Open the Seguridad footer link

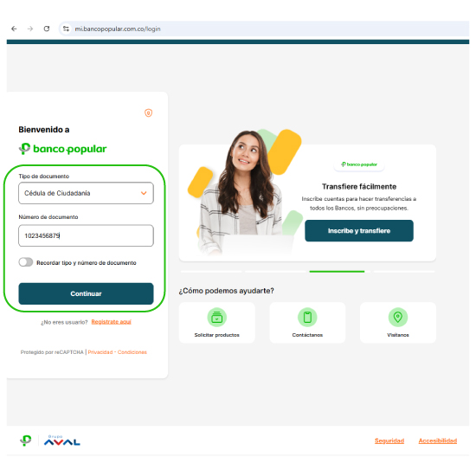tap(389, 441)
